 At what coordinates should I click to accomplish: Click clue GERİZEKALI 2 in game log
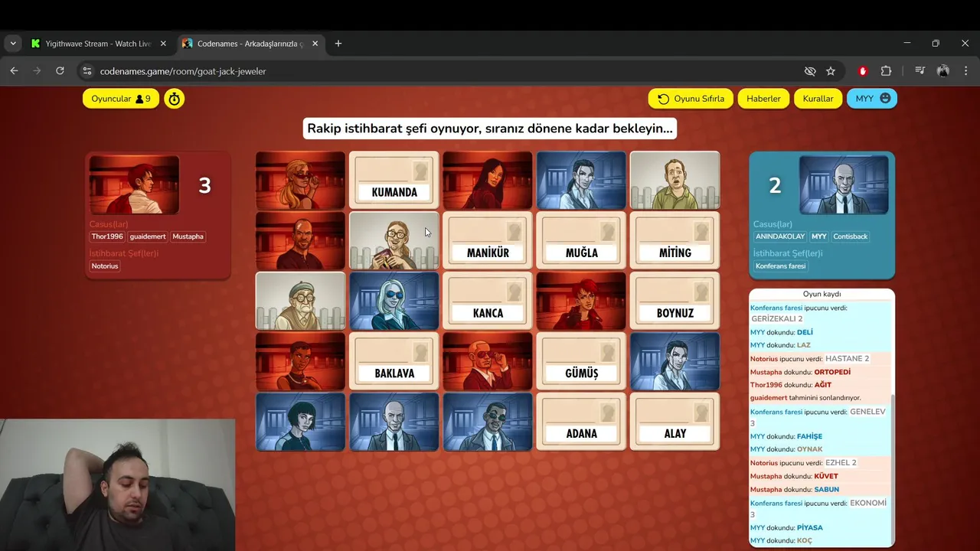(x=777, y=319)
